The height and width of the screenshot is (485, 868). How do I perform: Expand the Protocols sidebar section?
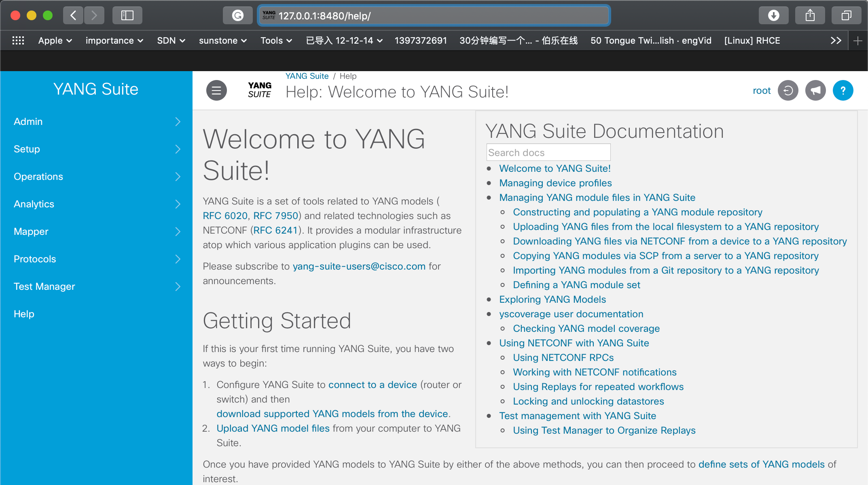click(96, 259)
